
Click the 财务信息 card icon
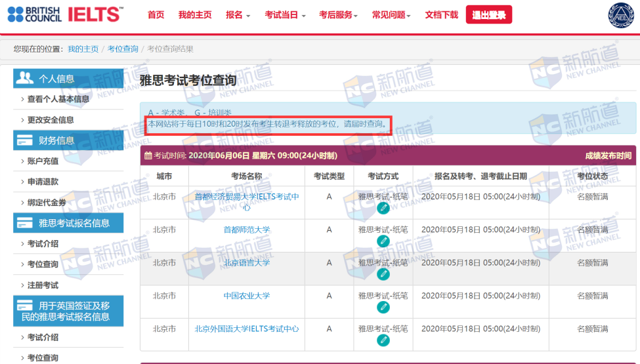tap(24, 140)
